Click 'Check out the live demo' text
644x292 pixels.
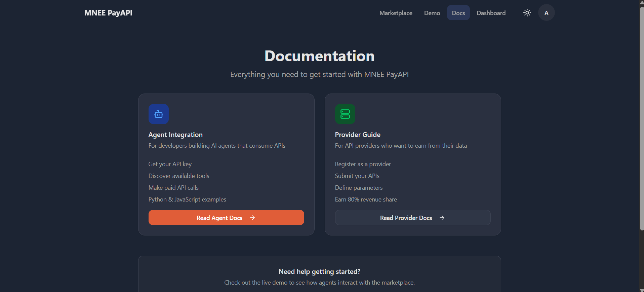tap(319, 283)
